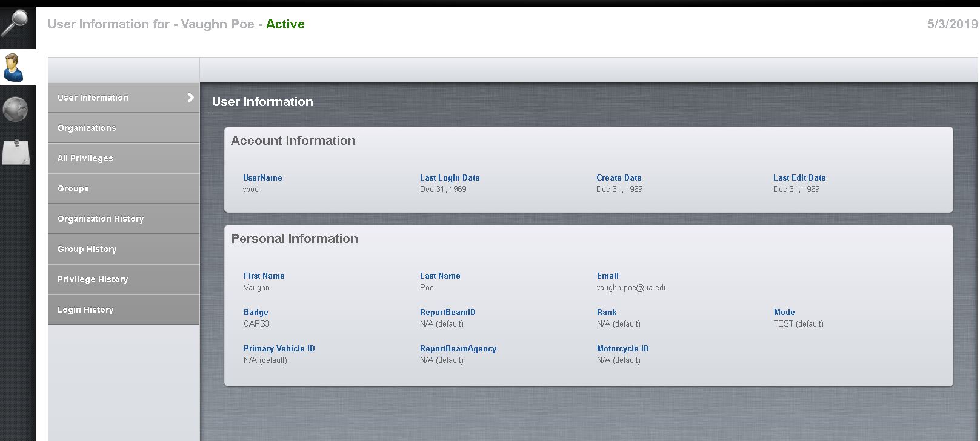The width and height of the screenshot is (980, 441).
Task: Click the magnifying glass search icon
Action: [x=15, y=24]
